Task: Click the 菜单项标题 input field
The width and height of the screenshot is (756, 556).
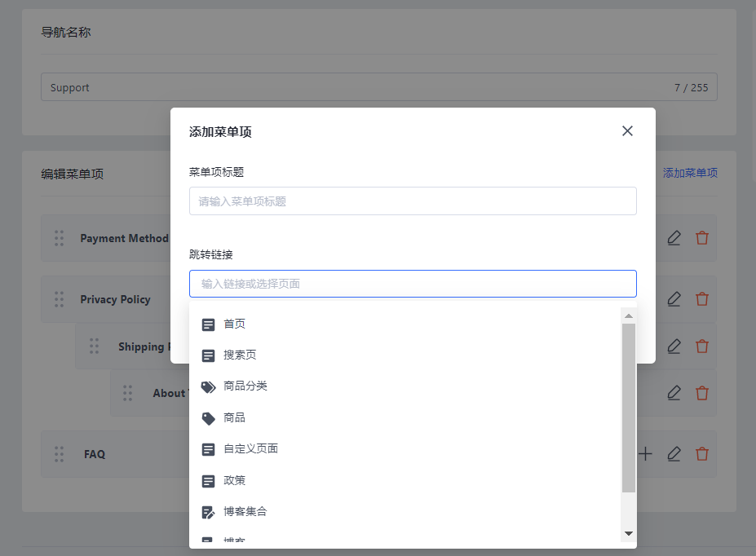Action: click(413, 201)
